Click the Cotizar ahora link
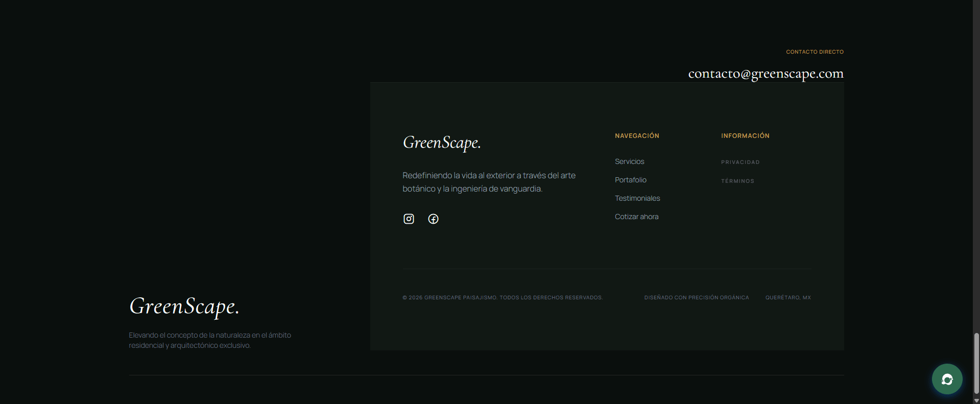This screenshot has width=980, height=404. (x=636, y=217)
